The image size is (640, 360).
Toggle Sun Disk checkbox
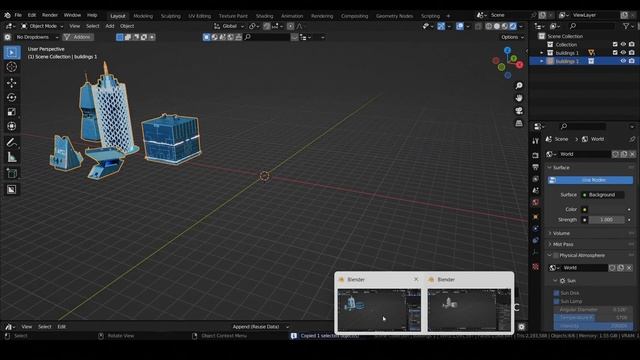(556, 293)
